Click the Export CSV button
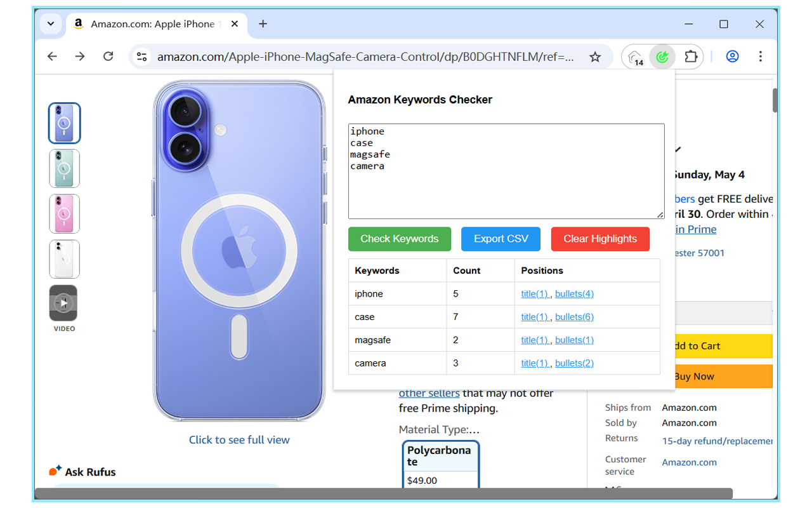This screenshot has height=508, width=812. click(x=501, y=239)
